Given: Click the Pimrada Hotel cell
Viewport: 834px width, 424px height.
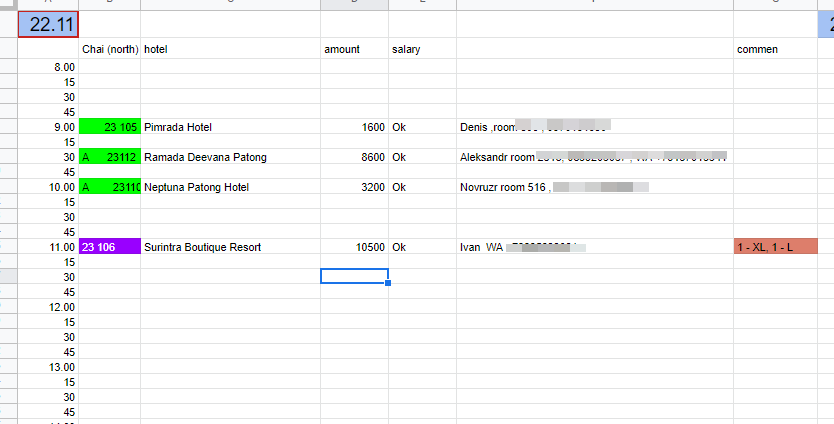Looking at the screenshot, I should 230,127.
